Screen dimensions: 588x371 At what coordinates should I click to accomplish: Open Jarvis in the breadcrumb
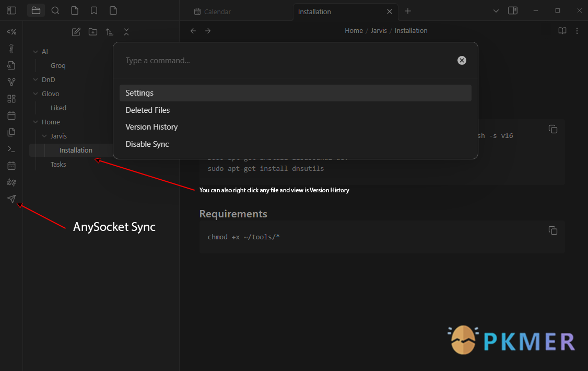coord(379,31)
